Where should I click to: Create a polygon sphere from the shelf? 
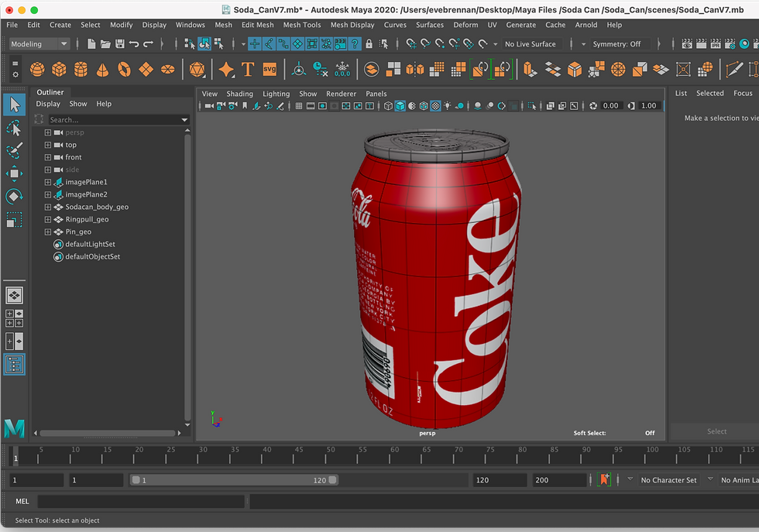click(37, 69)
